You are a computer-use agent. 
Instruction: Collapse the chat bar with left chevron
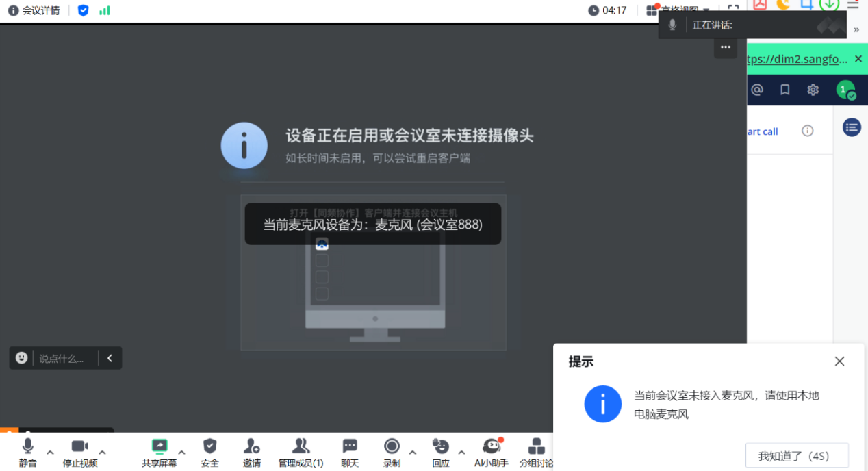[110, 358]
